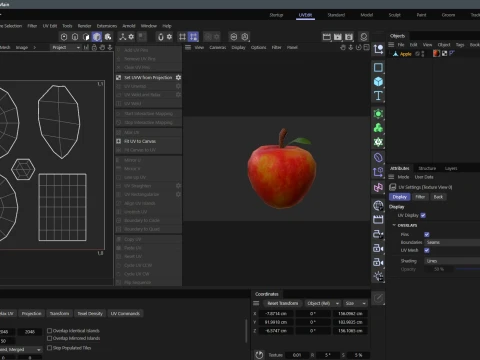Open the Arnold menu
The width and height of the screenshot is (480, 360).
tap(129, 26)
